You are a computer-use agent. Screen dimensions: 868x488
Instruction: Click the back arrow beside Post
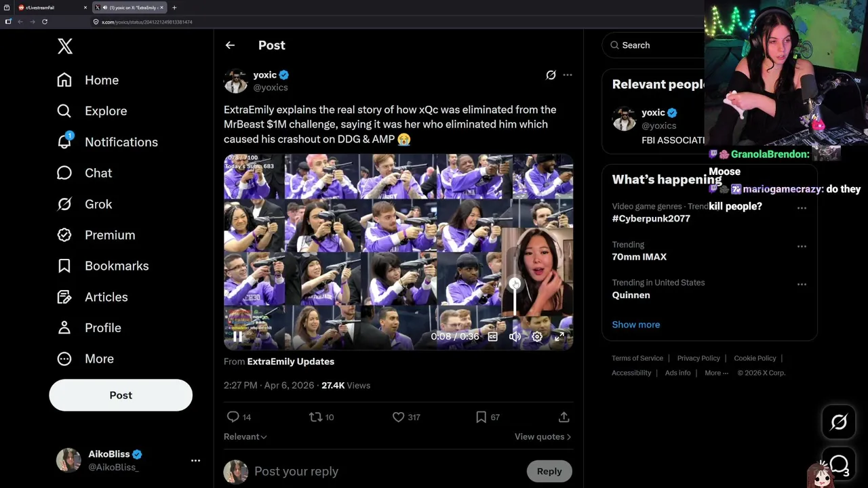(x=230, y=45)
